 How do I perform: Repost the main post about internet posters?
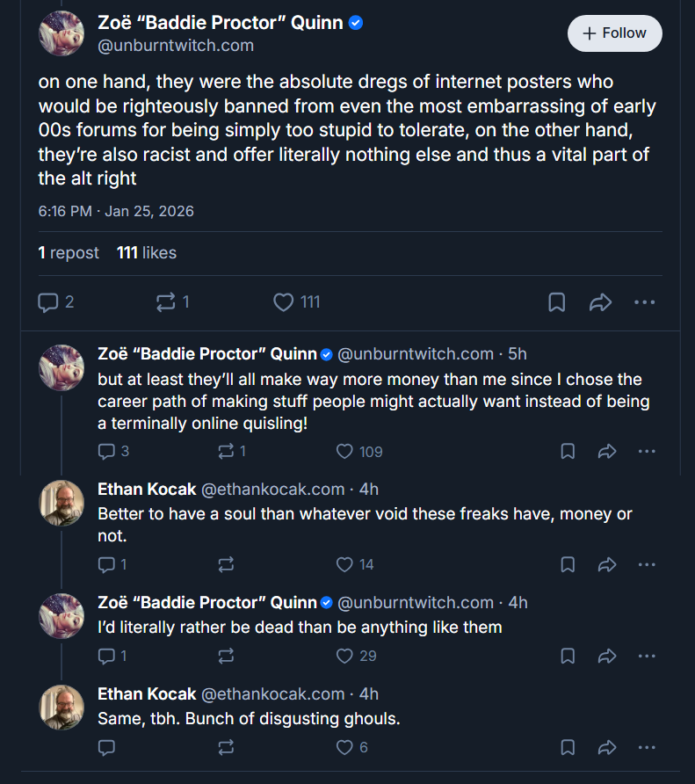pyautogui.click(x=172, y=302)
